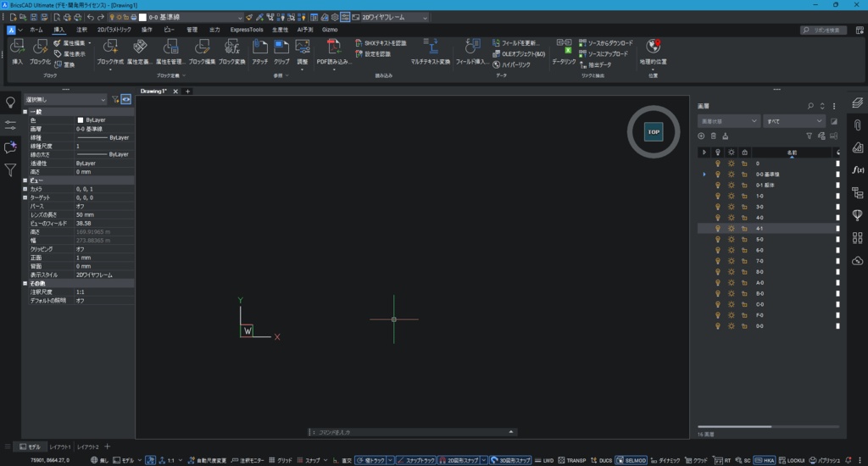Open the attachments paperclip panel on right sidebar
Image resolution: width=868 pixels, height=466 pixels.
[858, 125]
